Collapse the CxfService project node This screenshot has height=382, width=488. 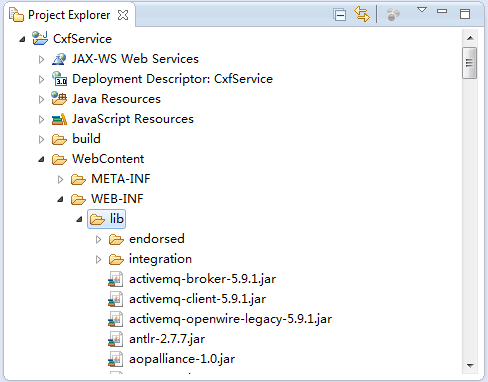(x=22, y=39)
